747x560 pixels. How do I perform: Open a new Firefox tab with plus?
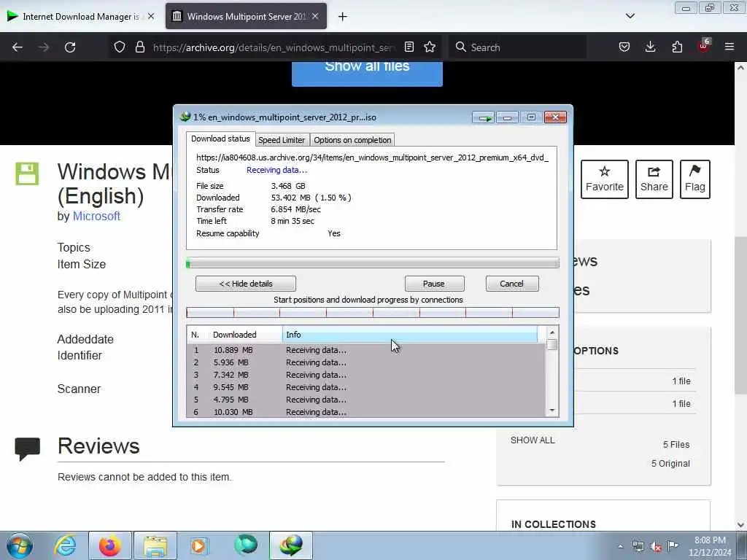click(x=343, y=17)
